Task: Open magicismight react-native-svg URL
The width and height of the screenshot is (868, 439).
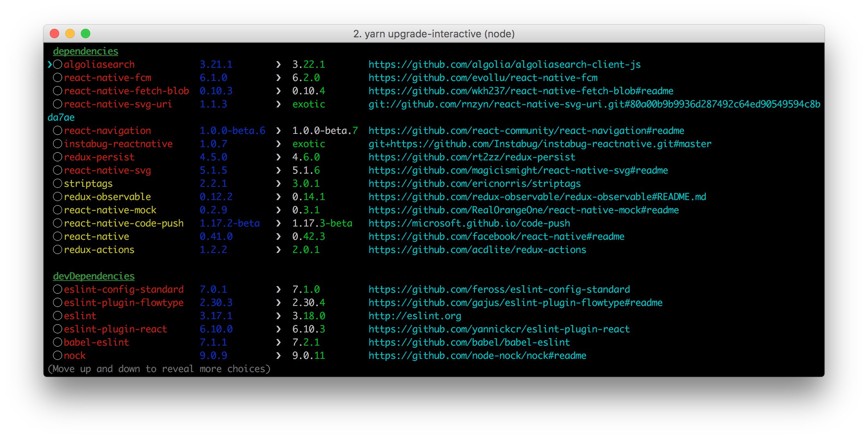Action: point(518,170)
